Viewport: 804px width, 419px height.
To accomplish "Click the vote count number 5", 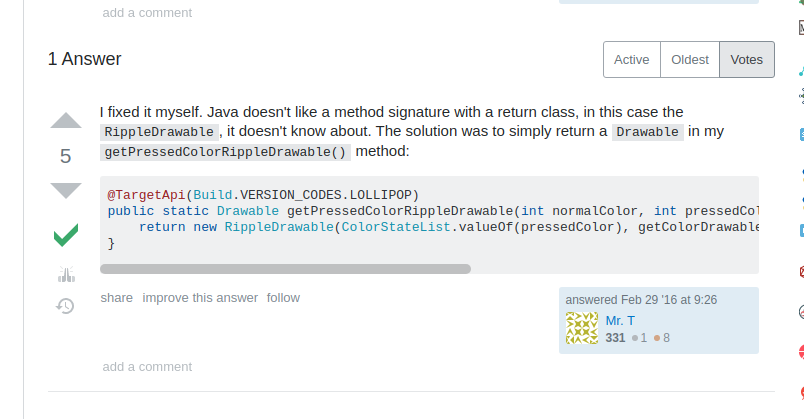I will pyautogui.click(x=66, y=156).
